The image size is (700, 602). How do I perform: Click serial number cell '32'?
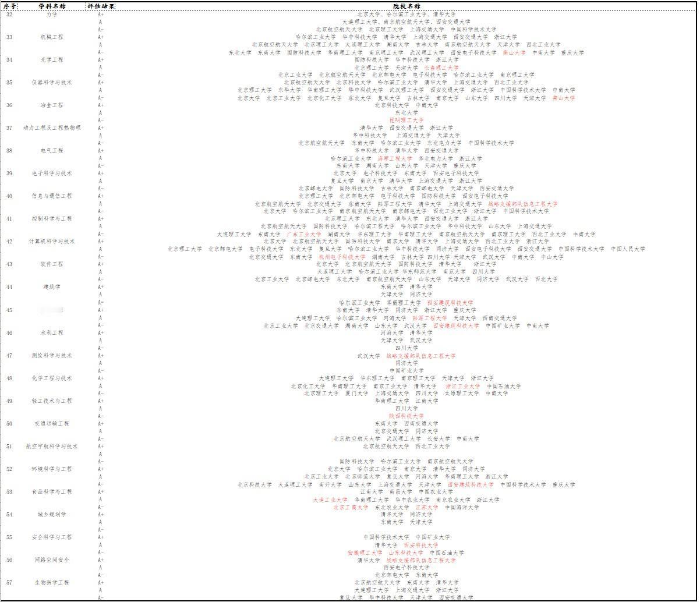tap(9, 14)
